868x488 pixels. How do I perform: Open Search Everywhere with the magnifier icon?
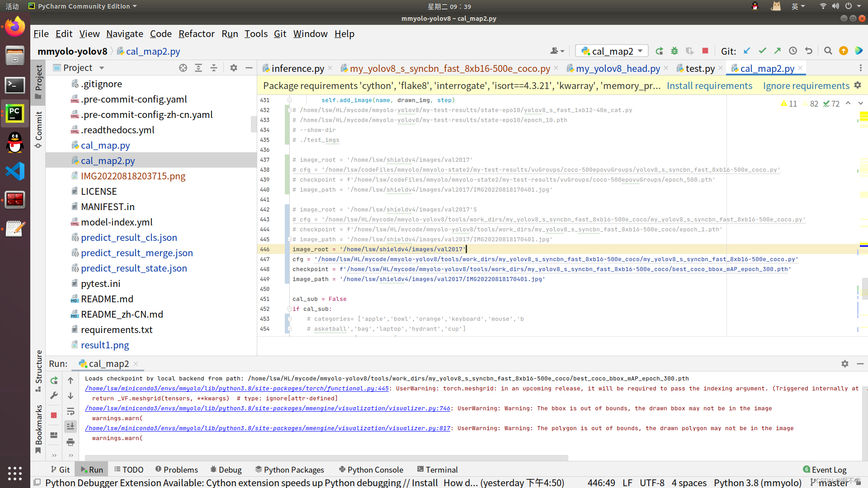click(x=828, y=51)
